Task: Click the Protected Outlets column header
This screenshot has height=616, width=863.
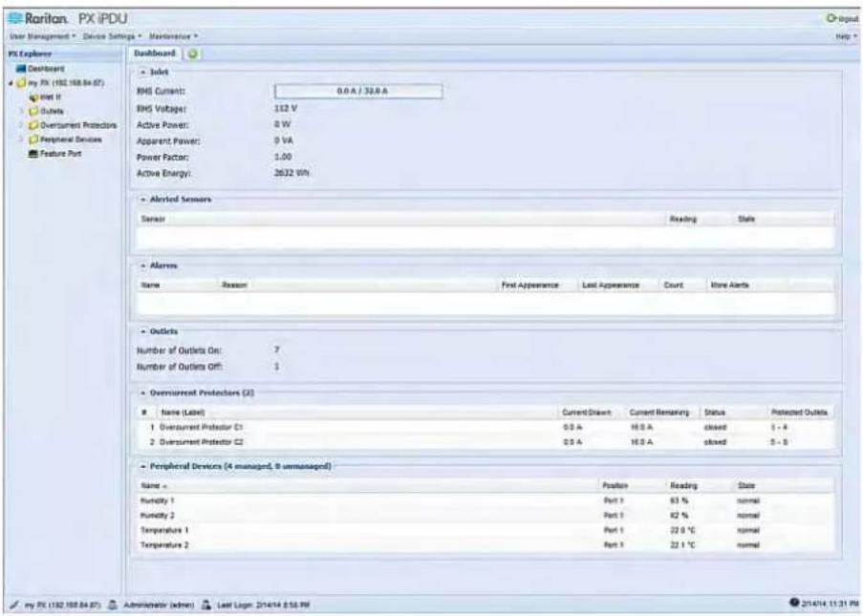Action: pos(799,413)
